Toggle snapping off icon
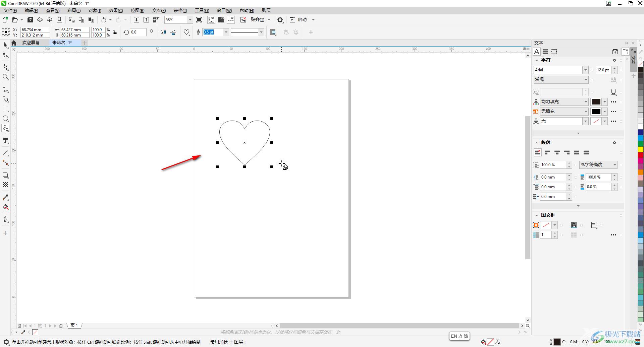 click(x=243, y=20)
